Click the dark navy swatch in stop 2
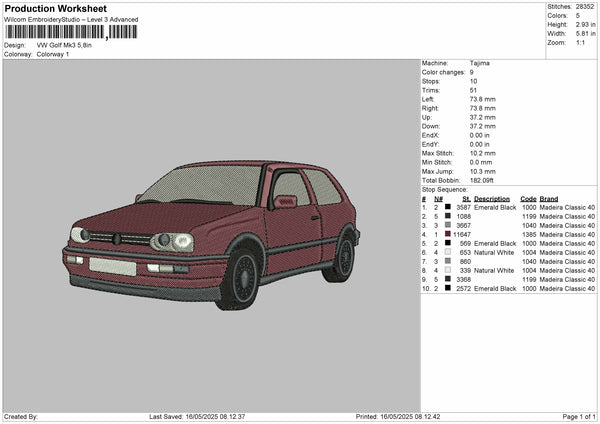This screenshot has width=600, height=424. pos(448,216)
